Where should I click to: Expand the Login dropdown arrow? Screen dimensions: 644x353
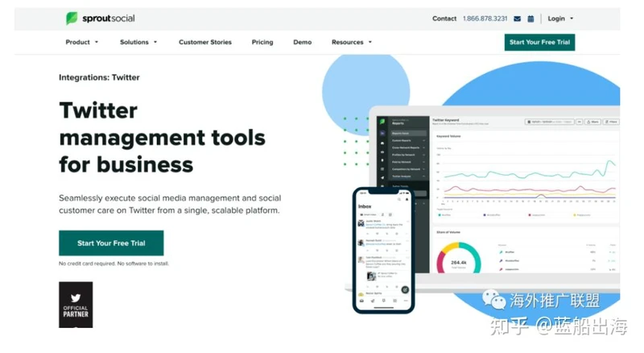[x=572, y=19]
